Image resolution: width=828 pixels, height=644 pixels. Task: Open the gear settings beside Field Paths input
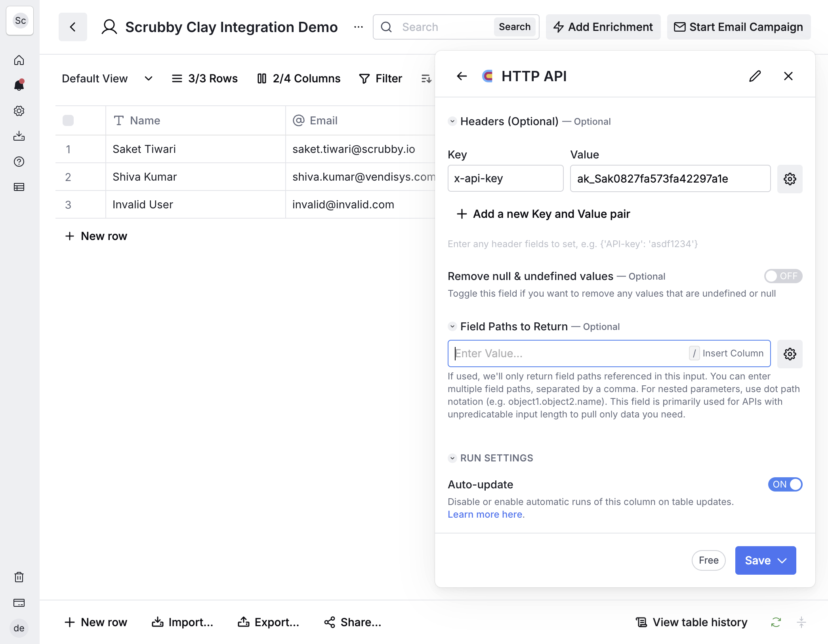coord(790,354)
